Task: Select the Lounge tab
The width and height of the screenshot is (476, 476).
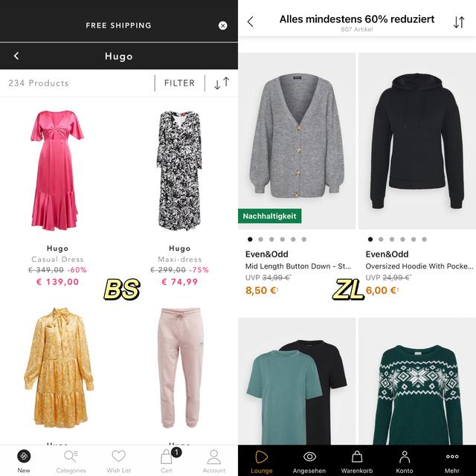Action: [x=261, y=462]
